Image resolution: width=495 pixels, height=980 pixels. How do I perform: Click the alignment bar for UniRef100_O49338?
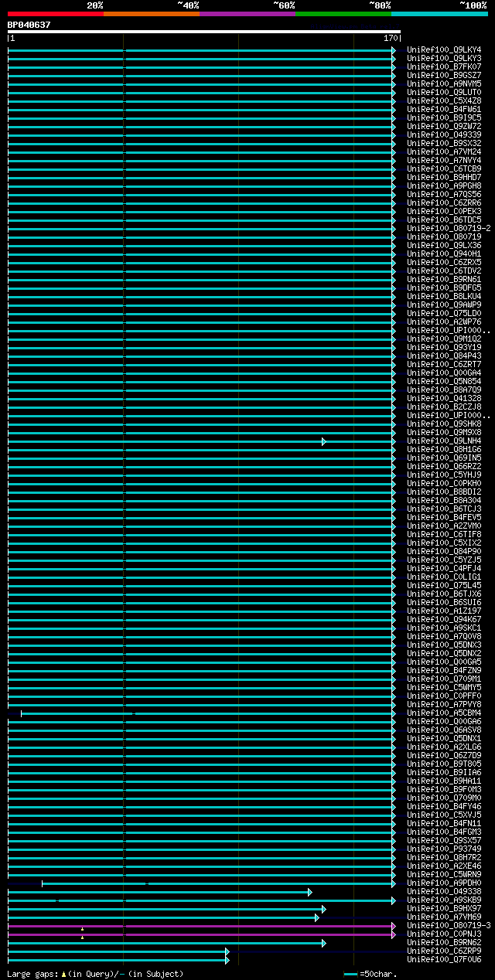click(160, 892)
